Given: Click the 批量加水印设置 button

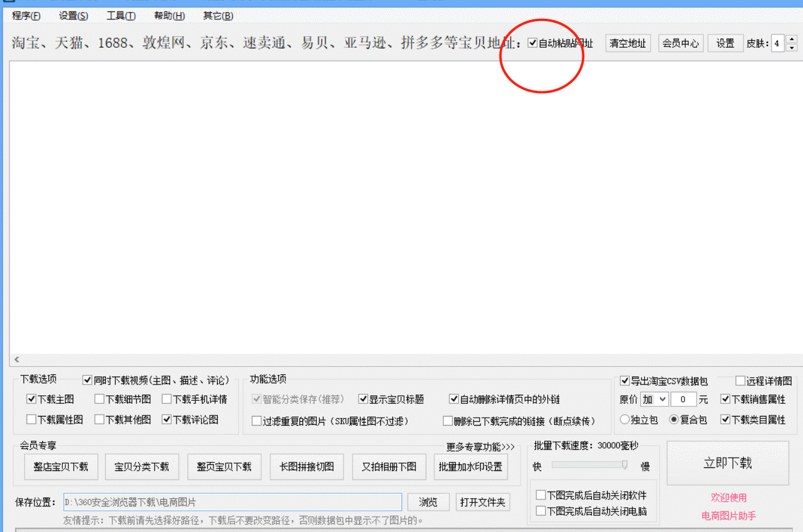Looking at the screenshot, I should point(470,467).
